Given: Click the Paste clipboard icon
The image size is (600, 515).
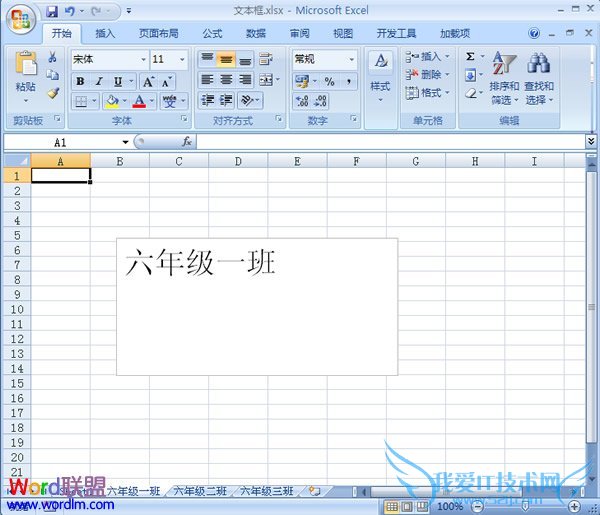Looking at the screenshot, I should coord(26,63).
